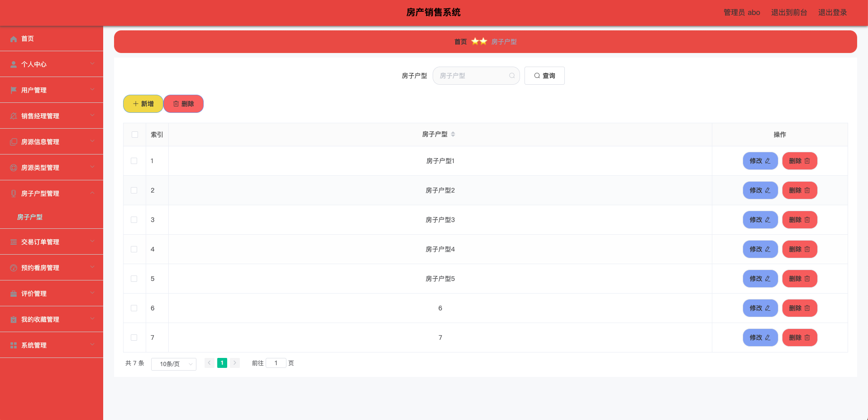Click 修改 for index 7 row
Viewport: 868px width, 420px height.
[760, 338]
